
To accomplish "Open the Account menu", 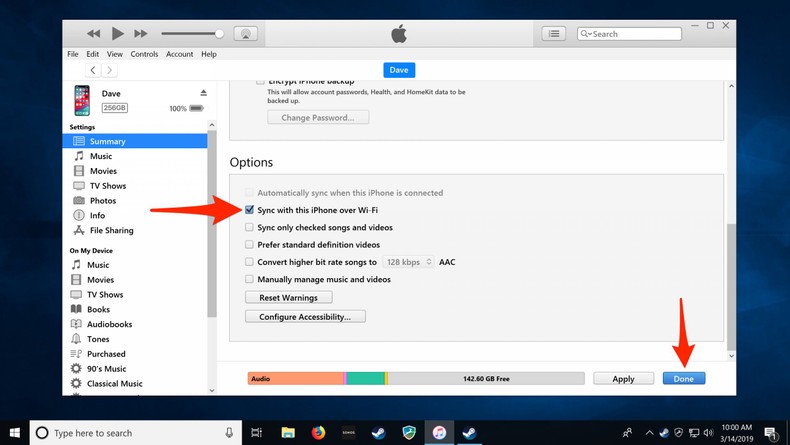I will pyautogui.click(x=179, y=54).
